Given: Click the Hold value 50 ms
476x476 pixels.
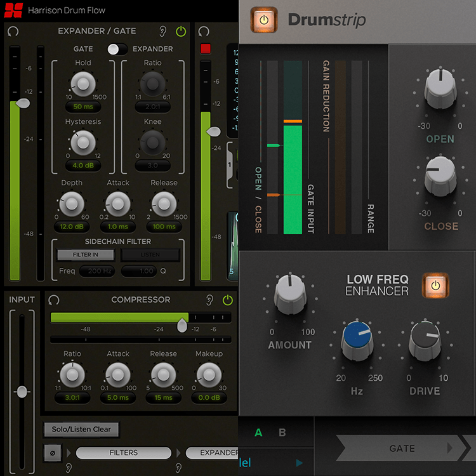Looking at the screenshot, I should coord(83,107).
